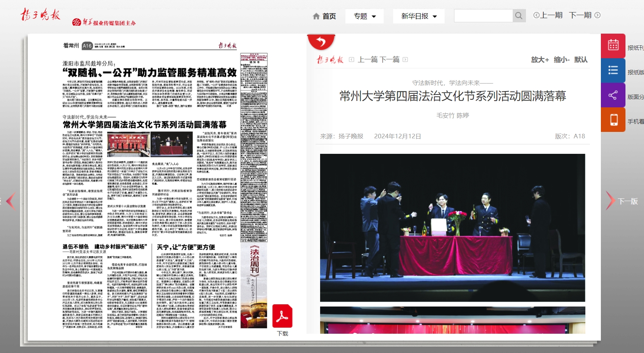Expand the 专题 dropdown menu
Viewport: 644px width, 353px height.
click(364, 16)
